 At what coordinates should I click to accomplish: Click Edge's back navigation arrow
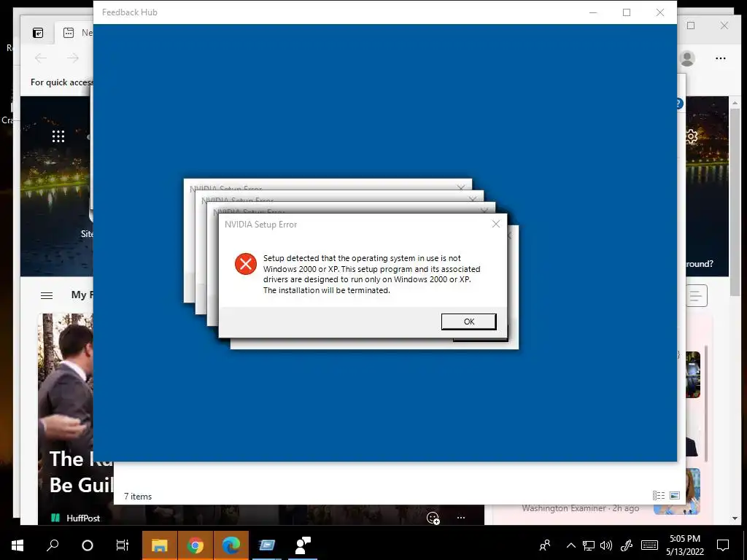(x=41, y=58)
